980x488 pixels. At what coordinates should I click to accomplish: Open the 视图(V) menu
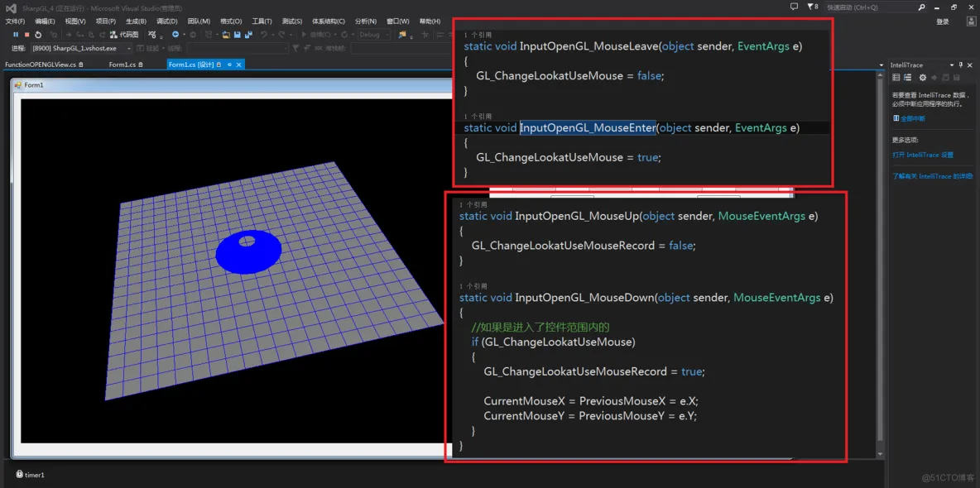pyautogui.click(x=75, y=22)
